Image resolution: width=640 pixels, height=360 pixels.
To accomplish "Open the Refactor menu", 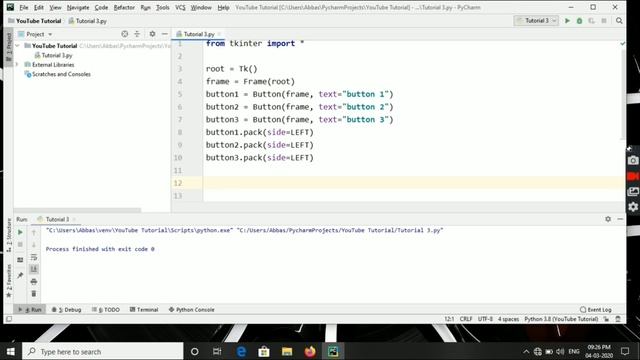I will click(x=124, y=7).
